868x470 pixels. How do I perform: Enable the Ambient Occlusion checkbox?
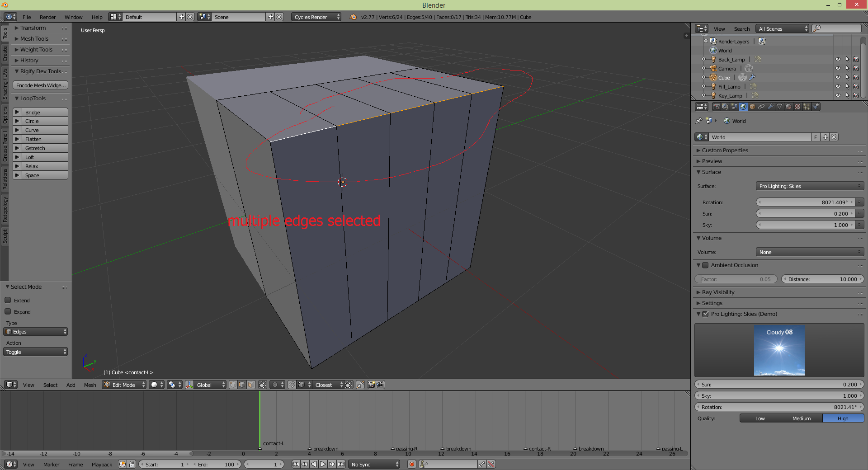point(705,265)
